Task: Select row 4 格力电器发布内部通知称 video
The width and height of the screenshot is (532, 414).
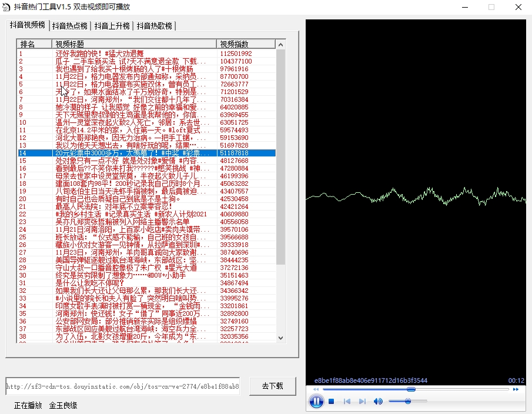Action: click(146, 76)
